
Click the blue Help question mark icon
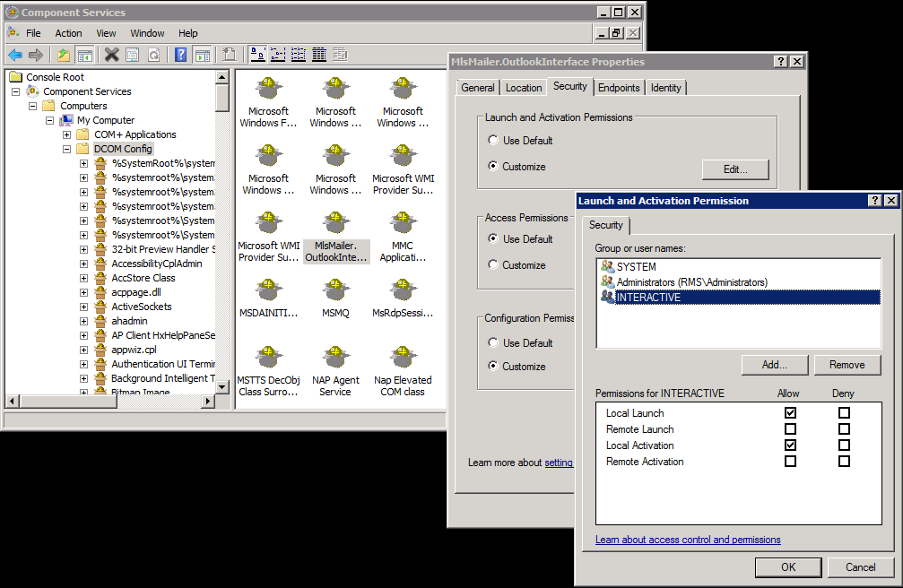point(180,55)
